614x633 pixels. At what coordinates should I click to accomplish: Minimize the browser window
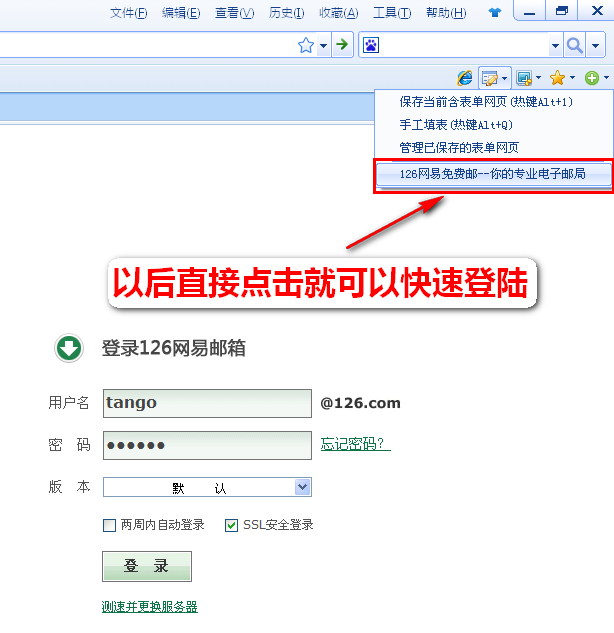pyautogui.click(x=529, y=11)
